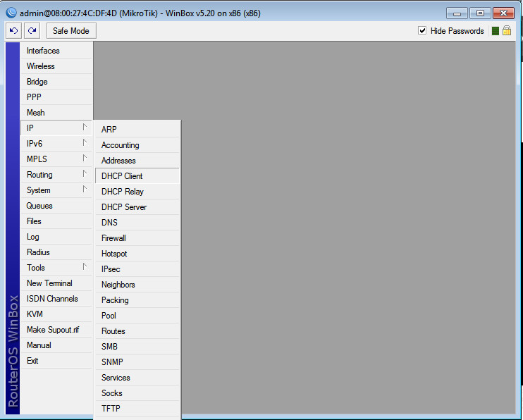This screenshot has width=523, height=420.
Task: Click the WinBox logo in title bar
Action: (x=11, y=13)
